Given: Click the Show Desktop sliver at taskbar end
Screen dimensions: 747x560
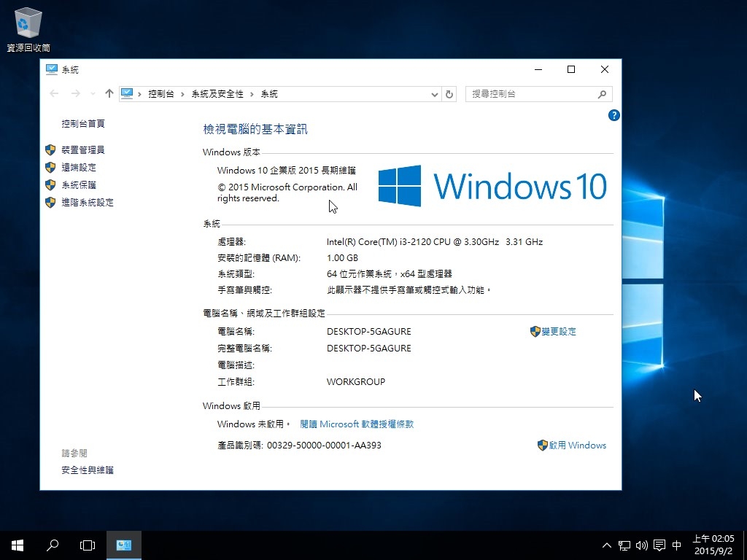Looking at the screenshot, I should [x=745, y=545].
